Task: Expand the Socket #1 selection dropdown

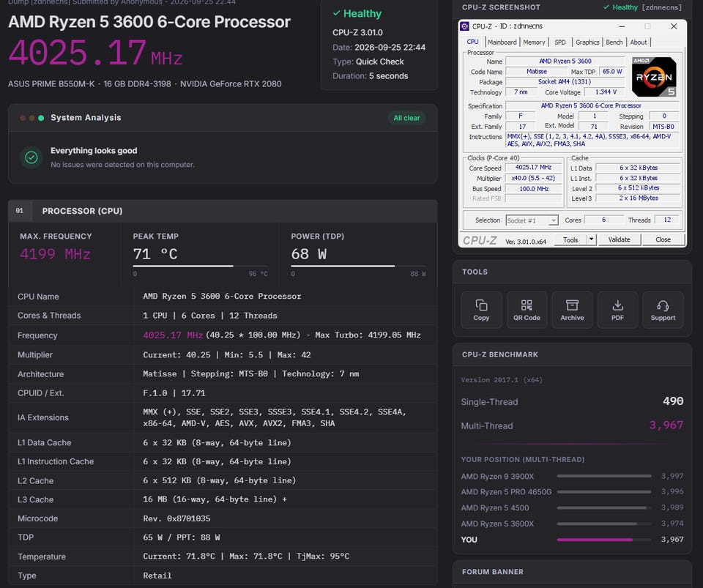Action: 554,220
